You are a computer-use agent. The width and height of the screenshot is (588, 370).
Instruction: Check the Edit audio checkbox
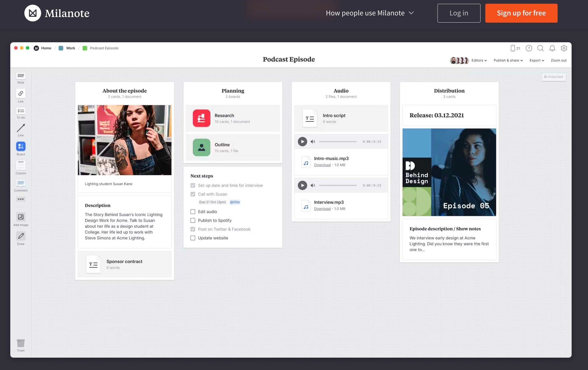tap(193, 212)
